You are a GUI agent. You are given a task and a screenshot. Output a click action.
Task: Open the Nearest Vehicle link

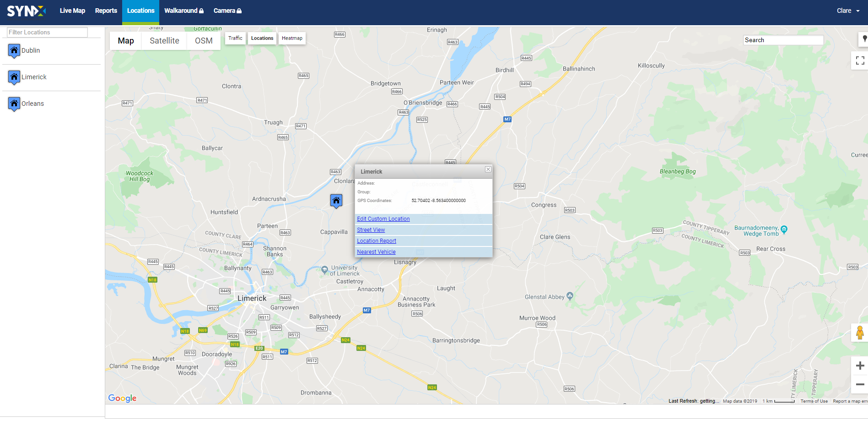[376, 252]
